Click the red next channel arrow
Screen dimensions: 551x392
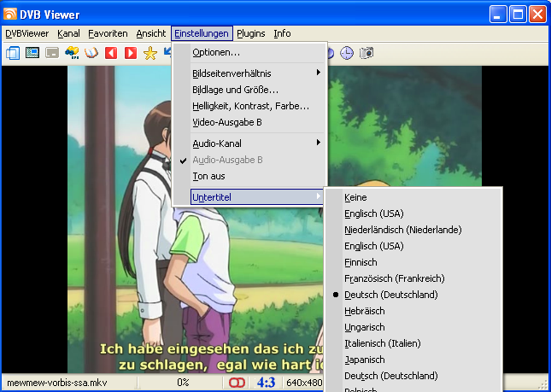tap(131, 53)
